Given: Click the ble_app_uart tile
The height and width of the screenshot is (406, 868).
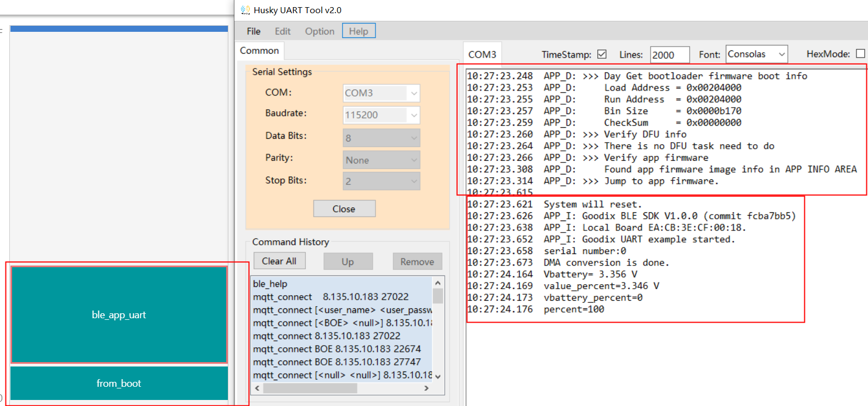Looking at the screenshot, I should pos(119,315).
